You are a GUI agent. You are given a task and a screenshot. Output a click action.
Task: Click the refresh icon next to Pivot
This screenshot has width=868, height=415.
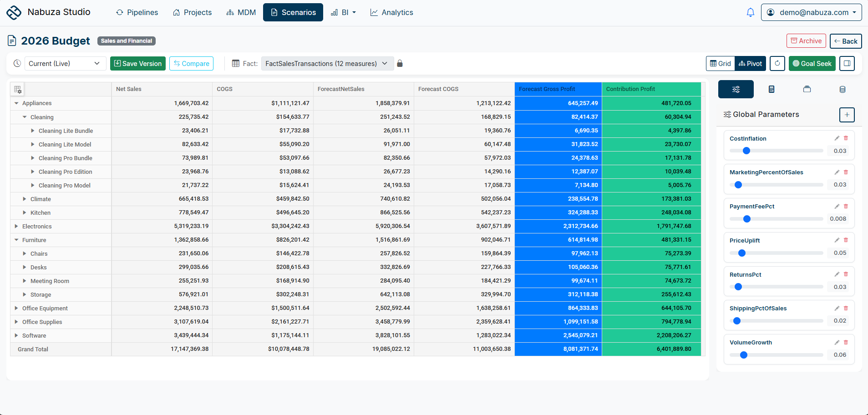pyautogui.click(x=777, y=64)
